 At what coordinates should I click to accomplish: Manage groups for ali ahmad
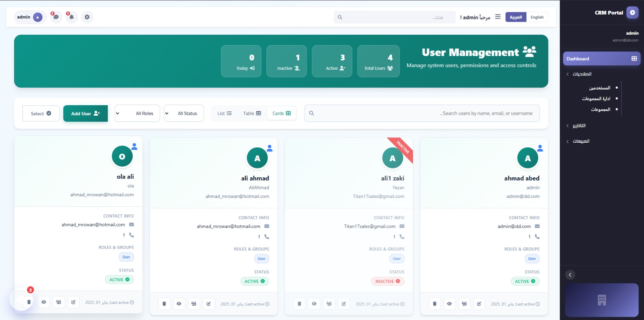point(194,304)
